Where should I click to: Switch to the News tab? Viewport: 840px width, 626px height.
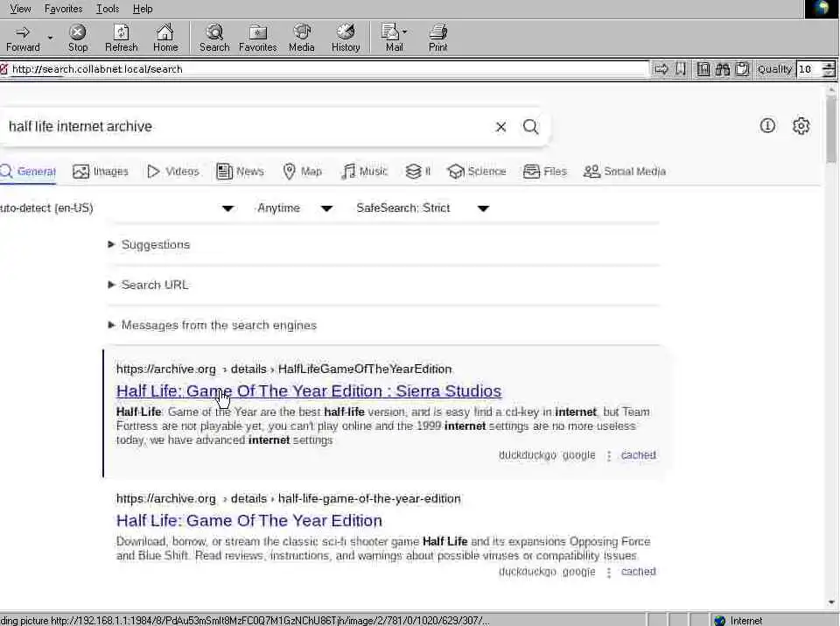tap(240, 172)
